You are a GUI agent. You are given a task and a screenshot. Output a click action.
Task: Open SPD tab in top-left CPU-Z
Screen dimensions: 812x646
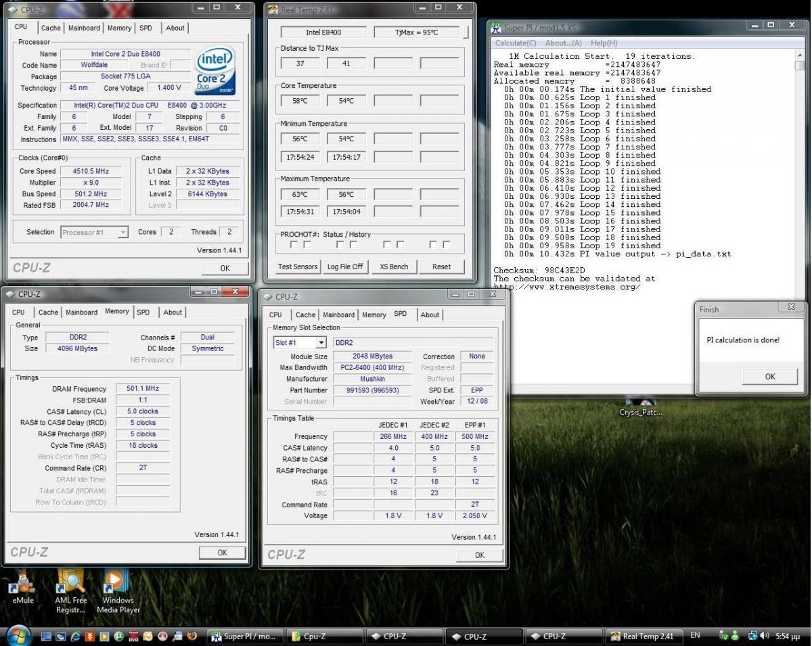[145, 28]
